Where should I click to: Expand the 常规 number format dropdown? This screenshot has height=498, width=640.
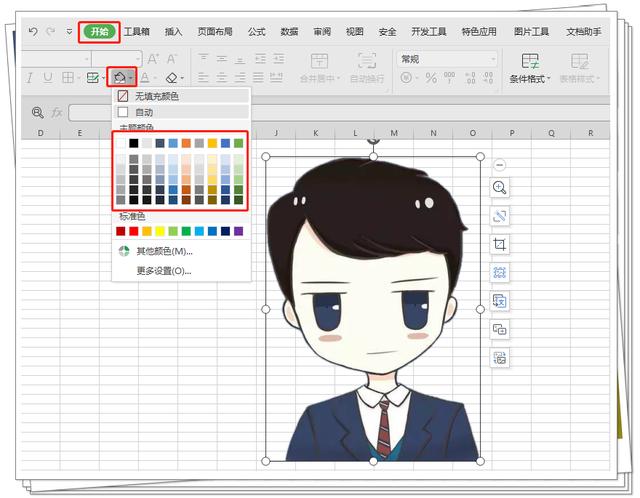(x=493, y=59)
